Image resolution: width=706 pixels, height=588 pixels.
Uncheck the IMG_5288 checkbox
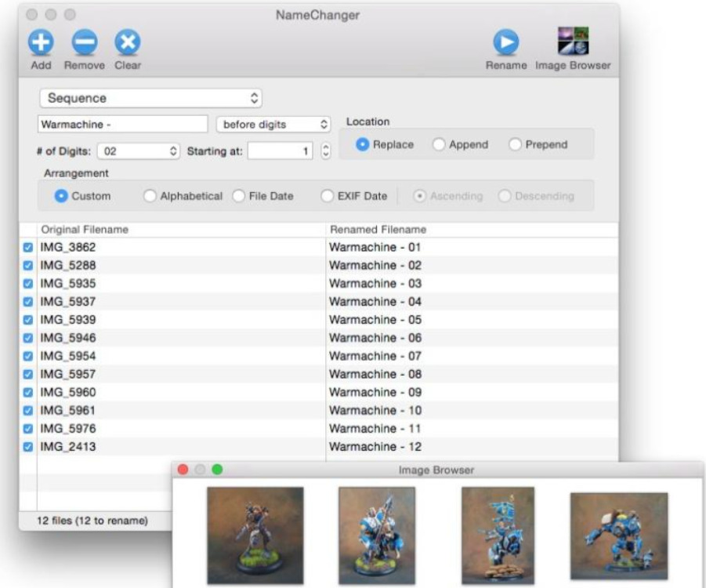point(28,266)
